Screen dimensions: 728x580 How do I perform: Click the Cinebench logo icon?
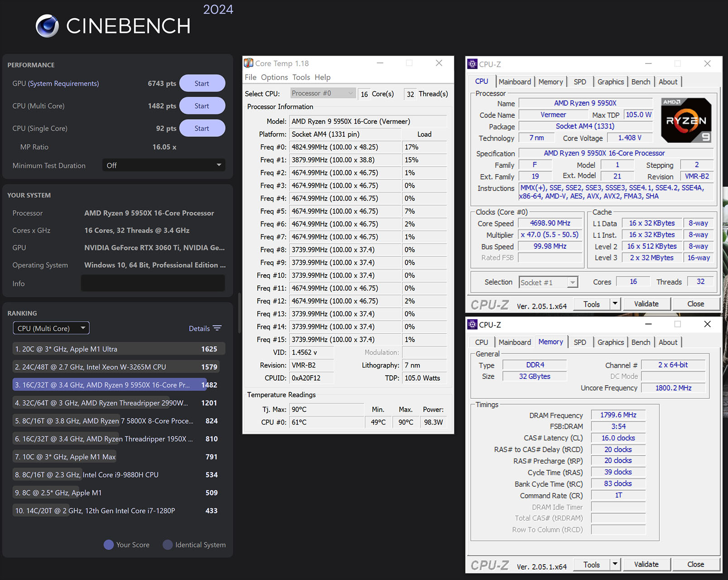tap(47, 26)
